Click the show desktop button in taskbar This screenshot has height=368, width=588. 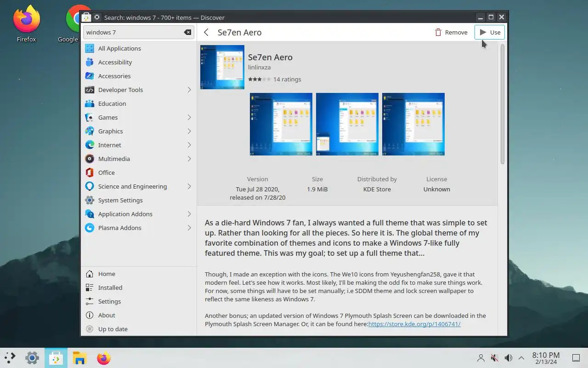[576, 358]
